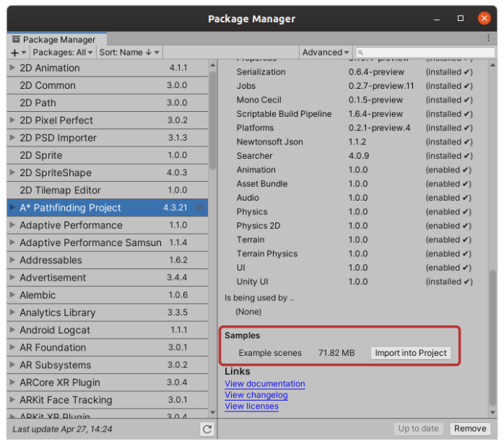Expand the AR Subsystems package versions
Viewport: 504px width, 446px height.
tap(12, 364)
